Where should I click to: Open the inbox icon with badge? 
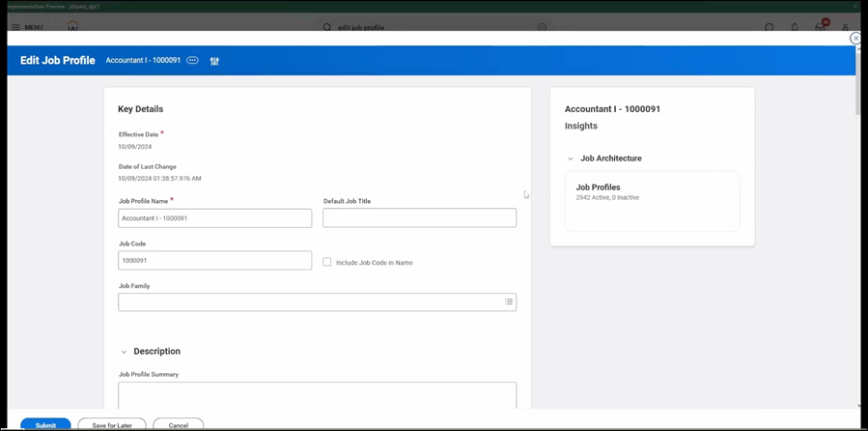[x=821, y=27]
